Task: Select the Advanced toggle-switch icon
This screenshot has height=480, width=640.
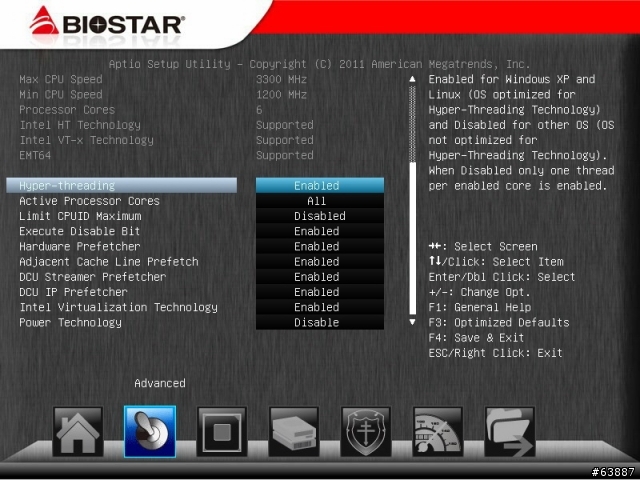Action: click(150, 431)
